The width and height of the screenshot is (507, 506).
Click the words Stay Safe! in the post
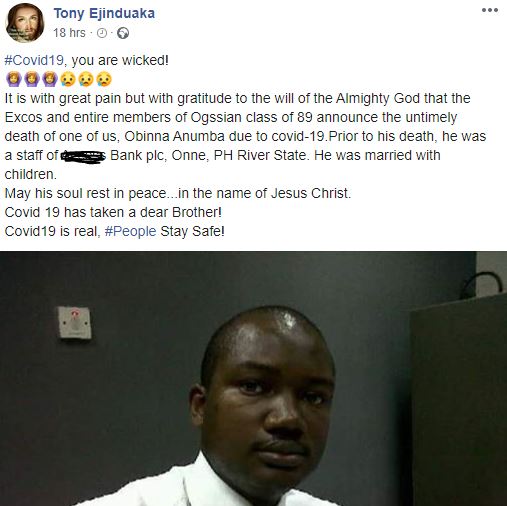(x=192, y=231)
